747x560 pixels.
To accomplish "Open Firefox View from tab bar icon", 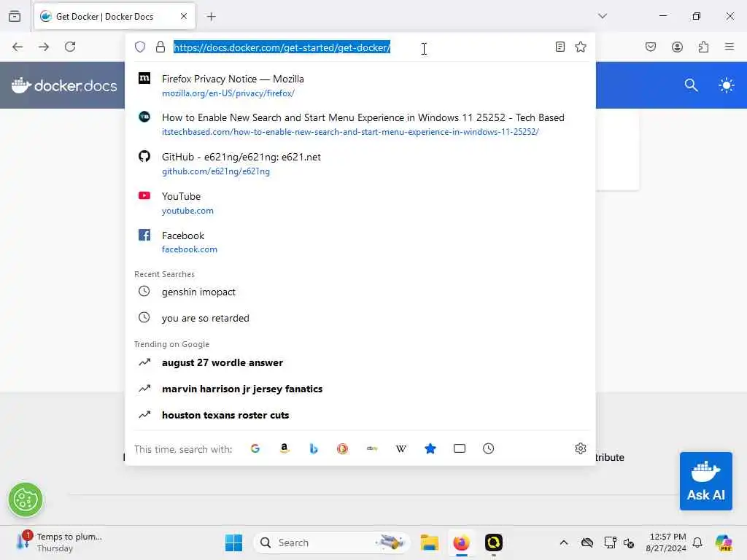I will [15, 16].
